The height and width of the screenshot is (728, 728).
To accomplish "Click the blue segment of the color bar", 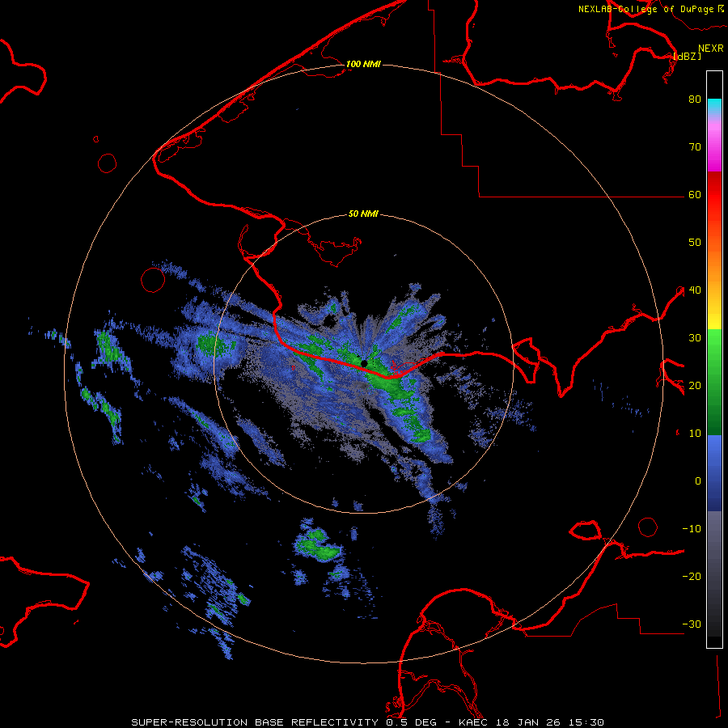I will click(714, 472).
